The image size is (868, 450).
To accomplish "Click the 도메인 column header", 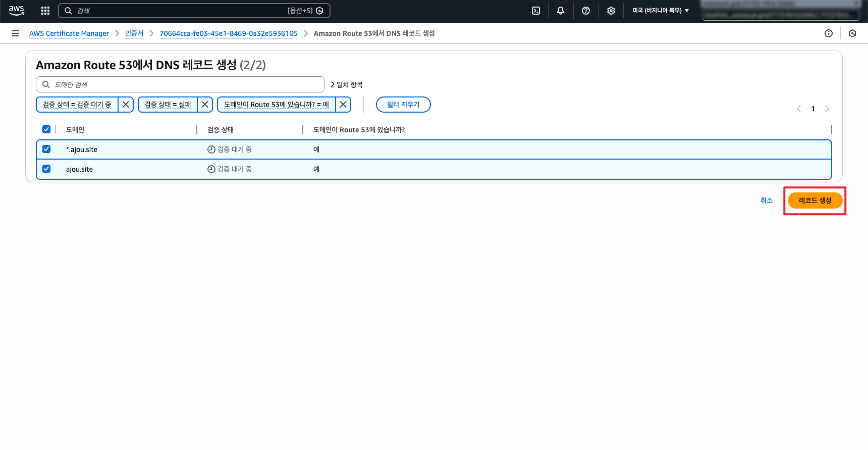I will click(75, 130).
